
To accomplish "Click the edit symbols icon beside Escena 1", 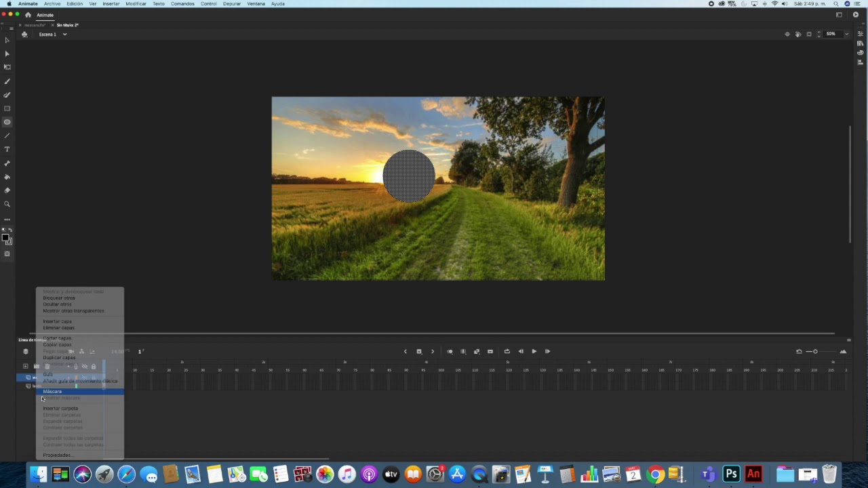I will (x=24, y=35).
